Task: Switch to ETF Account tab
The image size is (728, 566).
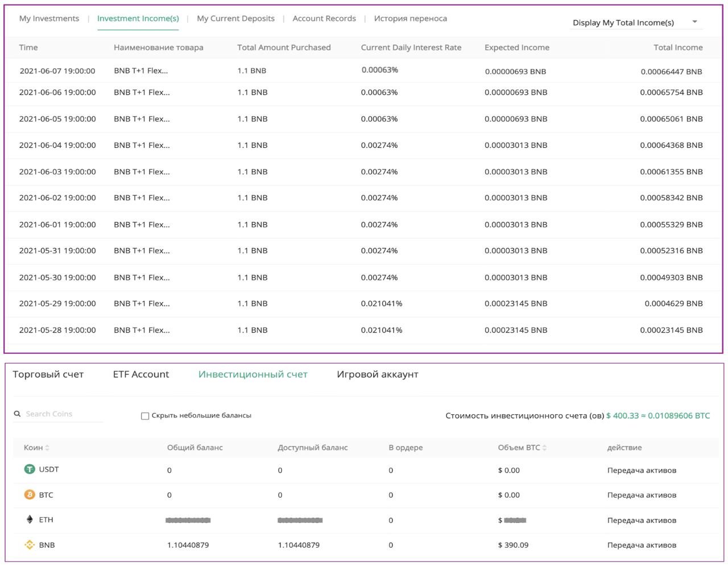Action: coord(141,374)
